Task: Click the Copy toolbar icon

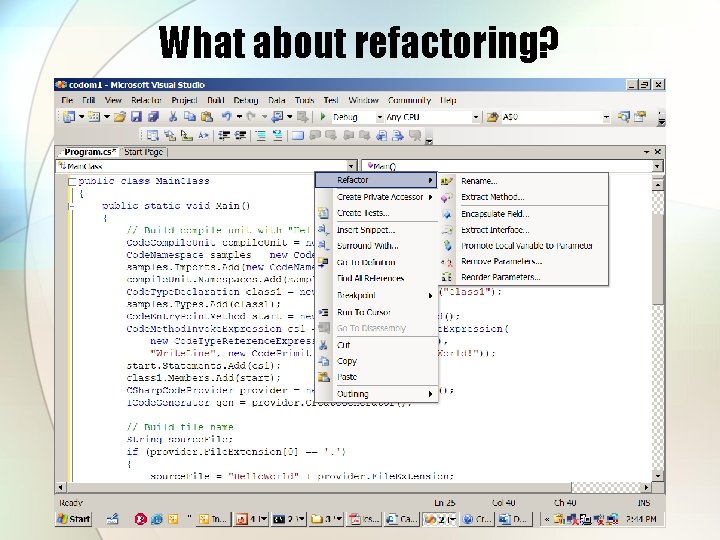Action: coord(190,117)
